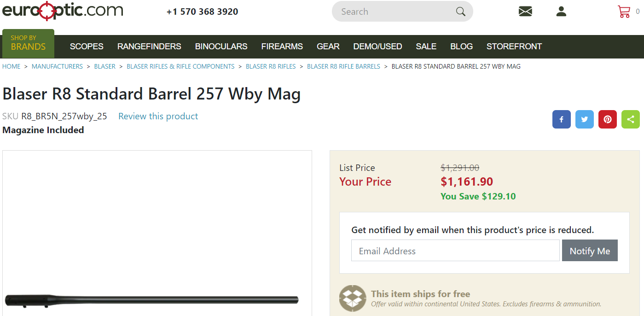
Task: Share product on Facebook
Action: tap(562, 119)
